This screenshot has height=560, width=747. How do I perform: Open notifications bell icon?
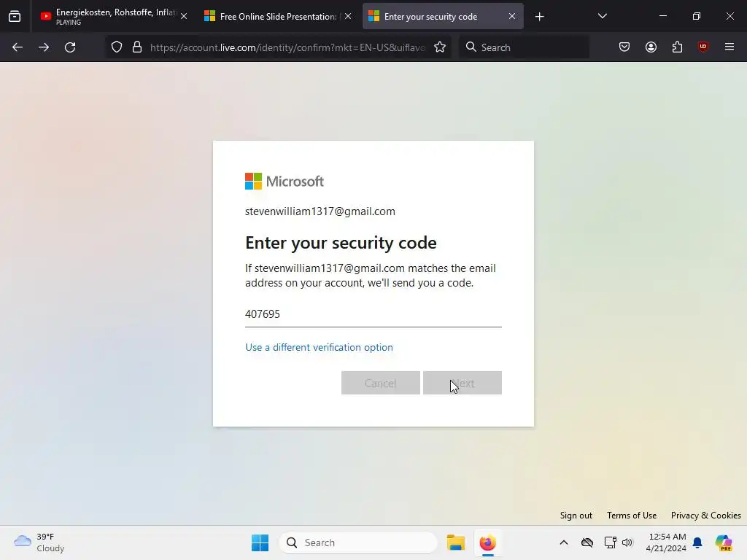point(697,542)
